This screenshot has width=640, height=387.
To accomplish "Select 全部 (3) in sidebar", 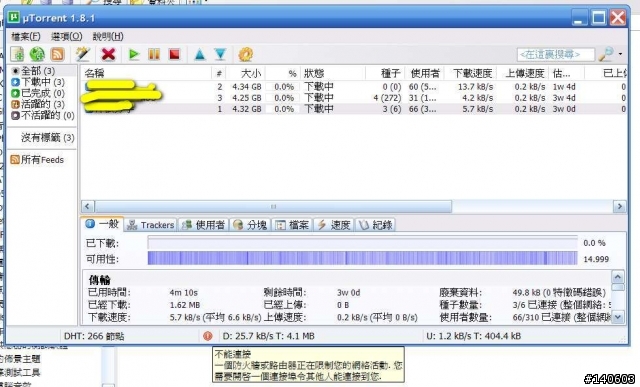I will click(38, 71).
